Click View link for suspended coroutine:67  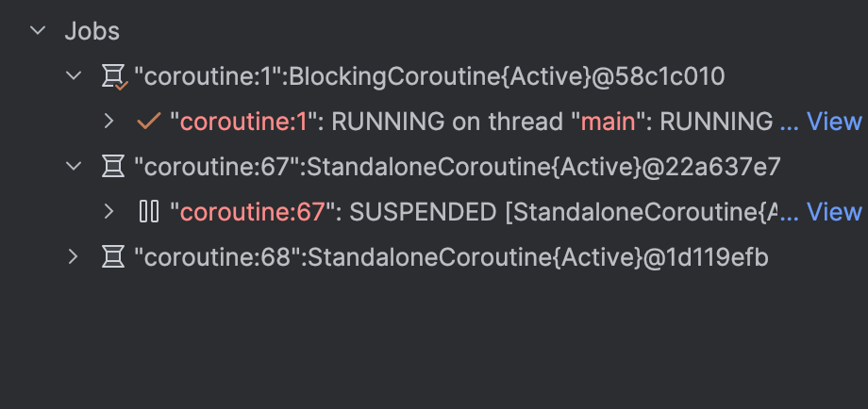click(x=834, y=212)
